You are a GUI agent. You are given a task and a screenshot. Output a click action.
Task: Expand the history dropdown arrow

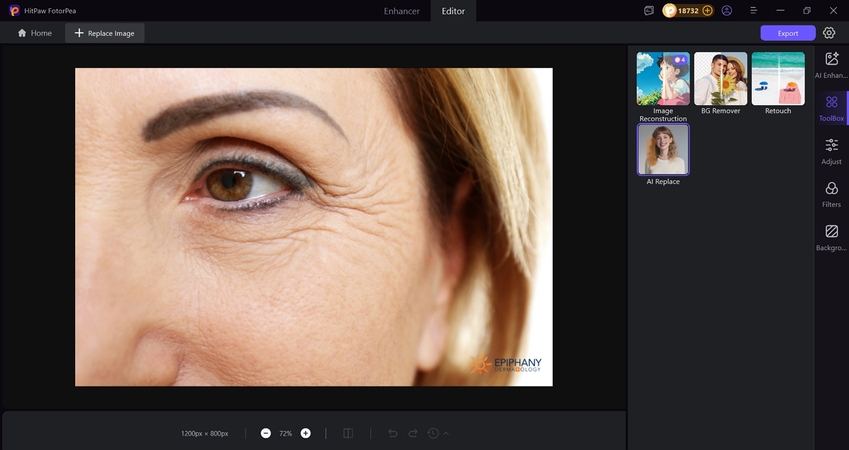click(446, 433)
